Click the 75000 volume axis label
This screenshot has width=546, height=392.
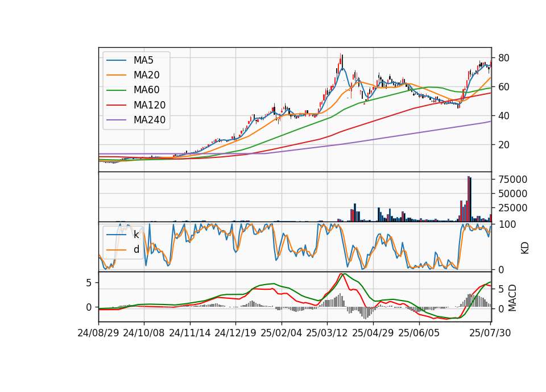tap(513, 180)
